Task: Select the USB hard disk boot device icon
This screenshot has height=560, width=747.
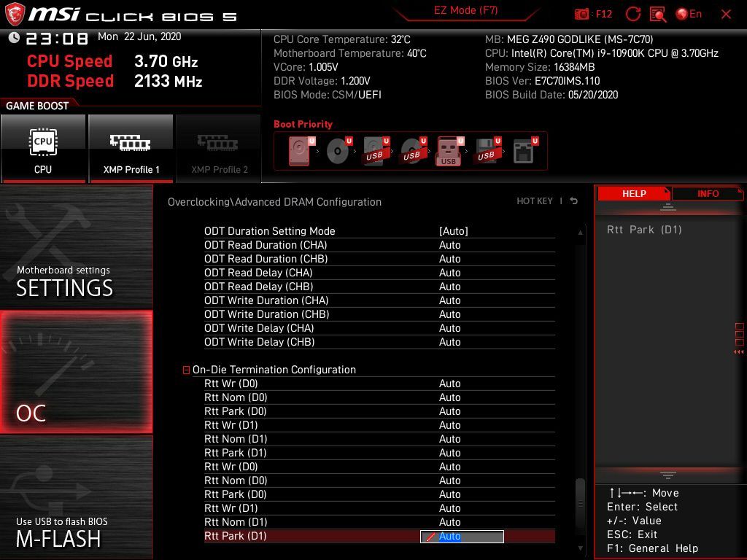Action: pyautogui.click(x=376, y=151)
